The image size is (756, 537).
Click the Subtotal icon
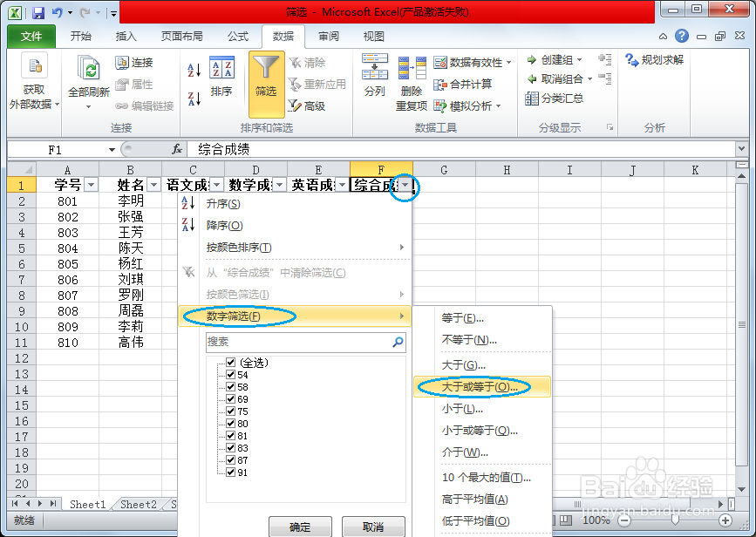532,99
